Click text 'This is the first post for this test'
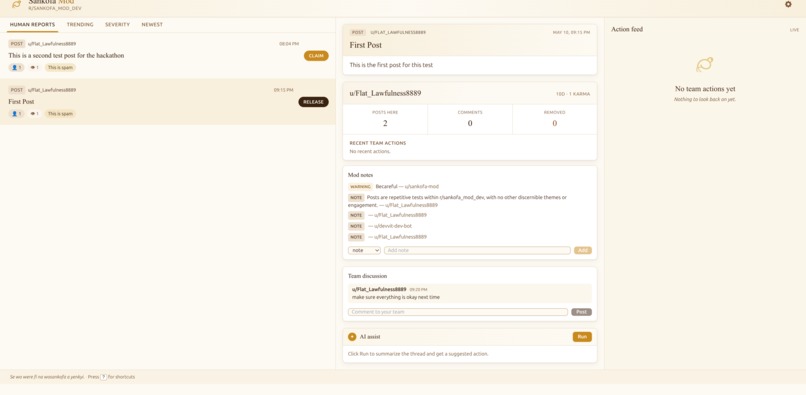 [x=391, y=65]
